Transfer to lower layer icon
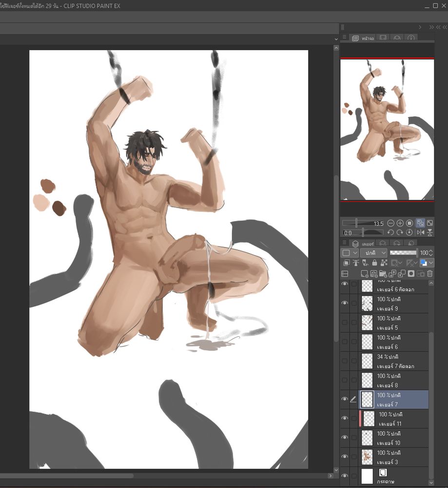448x488 pixels. click(392, 274)
